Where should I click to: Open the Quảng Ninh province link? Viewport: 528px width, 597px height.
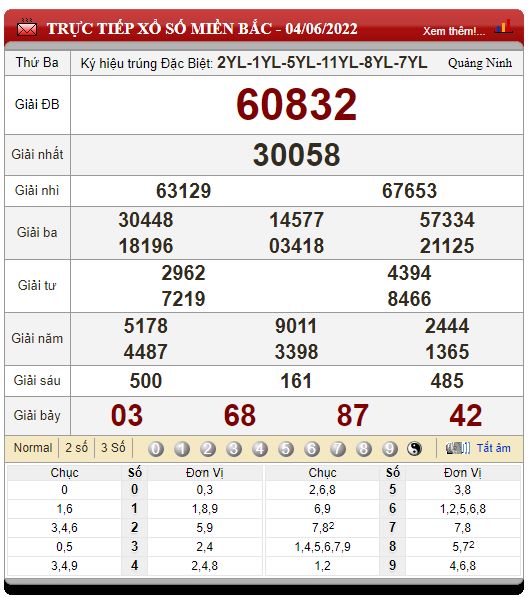(x=480, y=63)
